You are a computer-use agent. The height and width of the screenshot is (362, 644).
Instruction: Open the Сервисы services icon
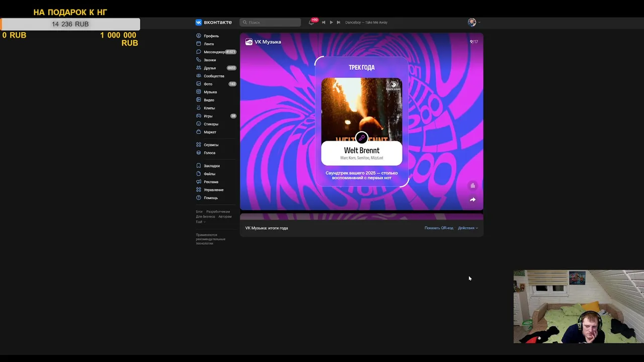(x=199, y=145)
